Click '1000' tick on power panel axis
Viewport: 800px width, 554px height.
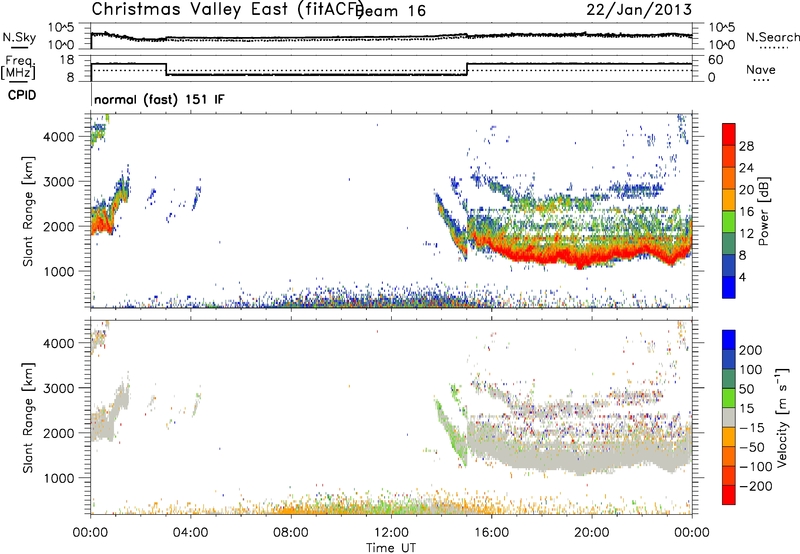(58, 271)
